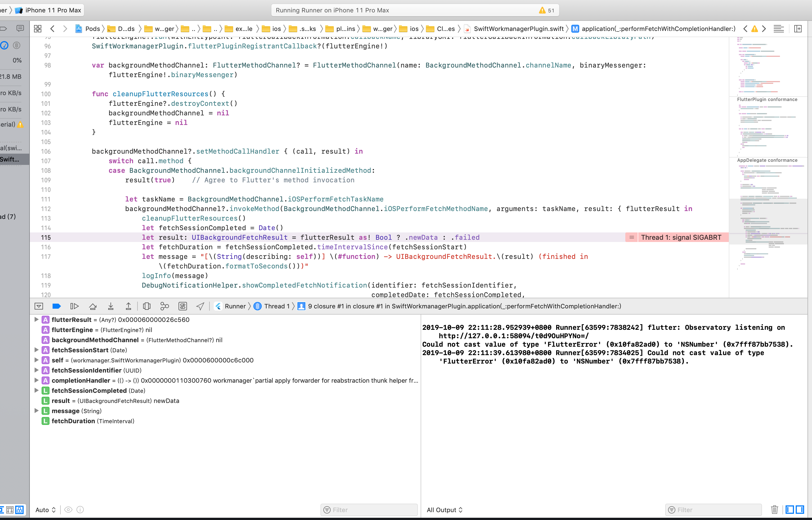This screenshot has width=812, height=520.
Task: Click the Thread 1: signal SIGABRT annotation
Action: [x=682, y=237]
